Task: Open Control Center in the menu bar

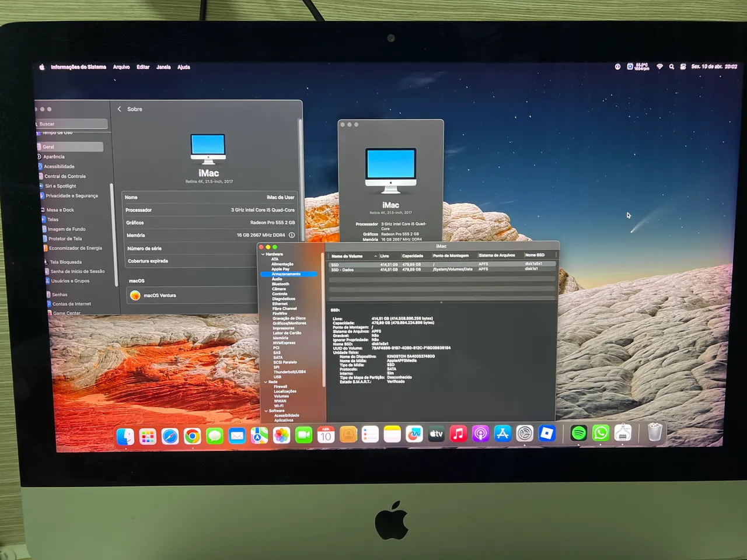Action: (683, 66)
